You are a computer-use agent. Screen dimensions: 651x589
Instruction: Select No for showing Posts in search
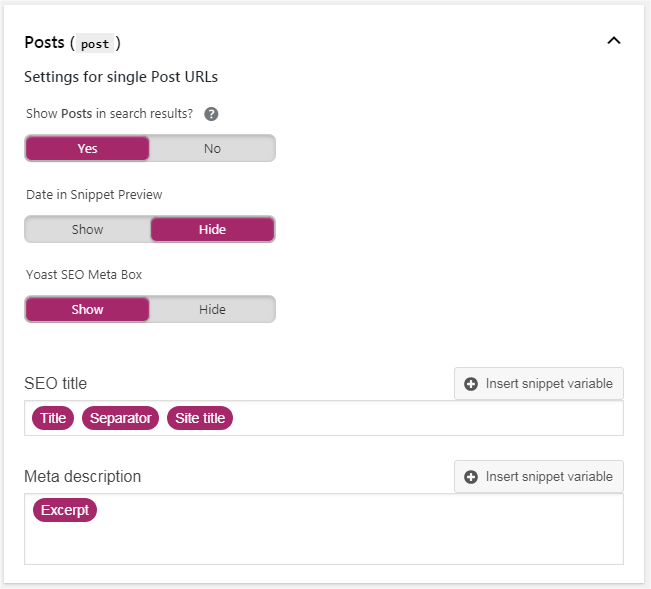point(212,148)
